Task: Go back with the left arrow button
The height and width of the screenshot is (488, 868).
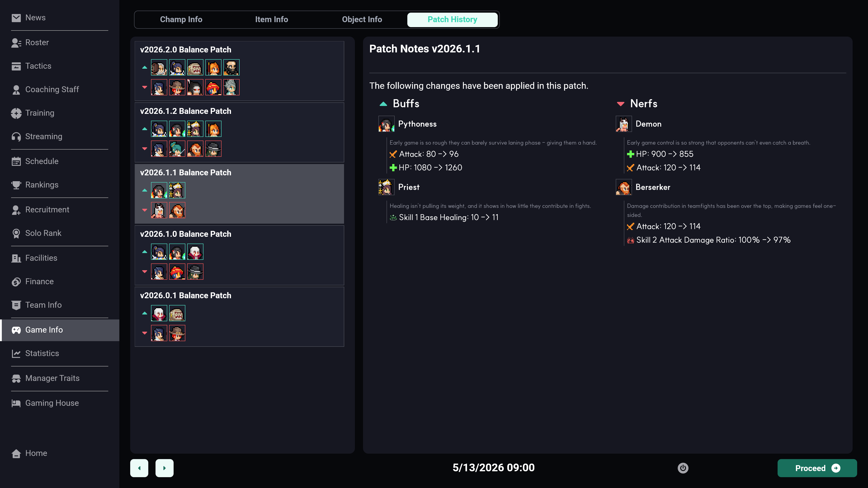Action: coord(139,468)
